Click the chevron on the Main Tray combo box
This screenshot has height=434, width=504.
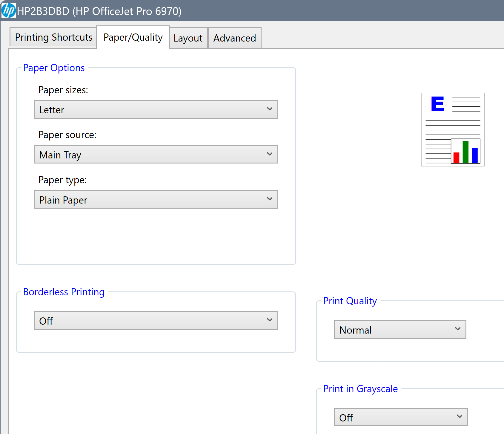[270, 154]
